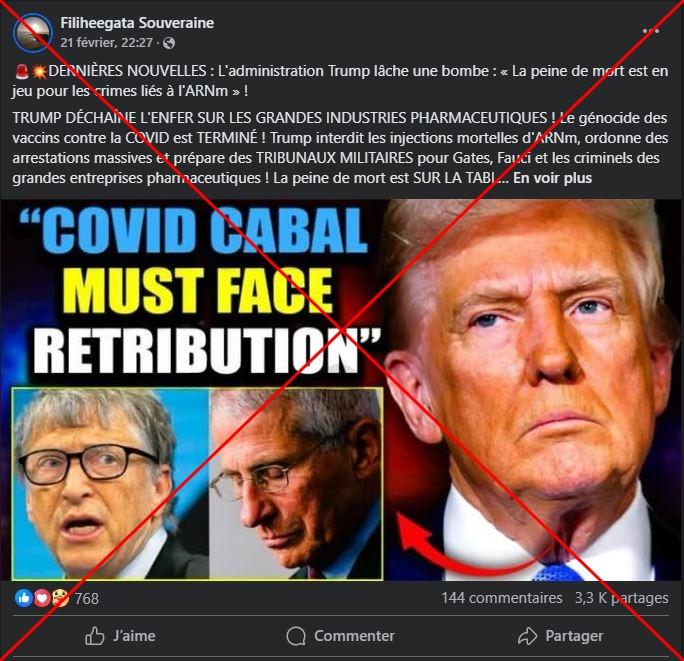684x661 pixels.
Task: Click the yellow-bordered inset photo pair
Action: [198, 484]
